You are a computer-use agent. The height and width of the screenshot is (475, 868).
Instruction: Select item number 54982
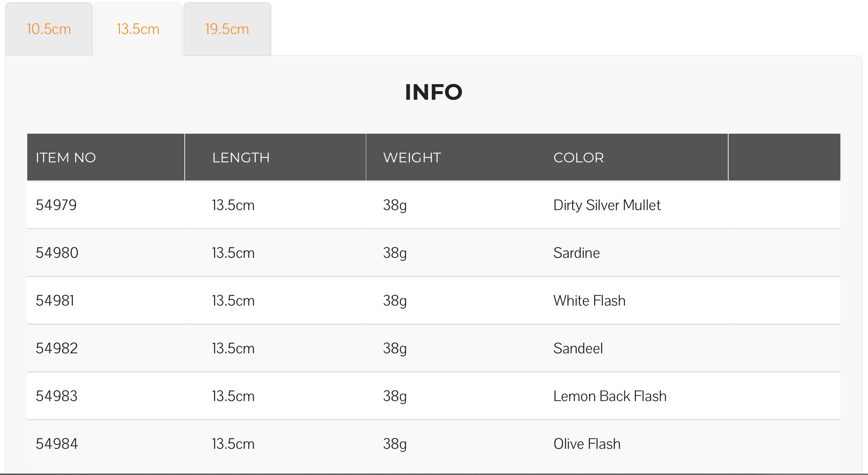point(57,348)
